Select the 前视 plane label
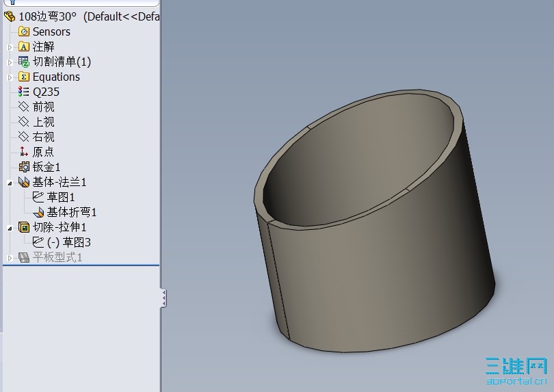This screenshot has width=554, height=392. (44, 107)
